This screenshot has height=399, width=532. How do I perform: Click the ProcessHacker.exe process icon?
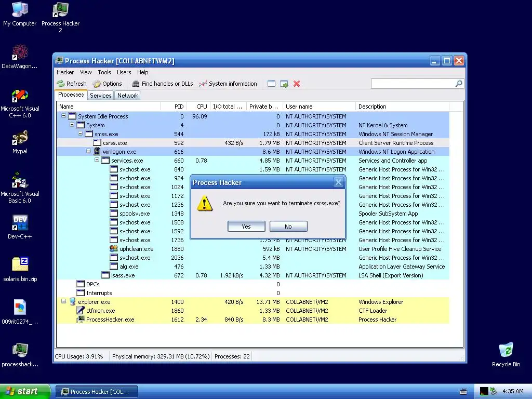pyautogui.click(x=81, y=319)
